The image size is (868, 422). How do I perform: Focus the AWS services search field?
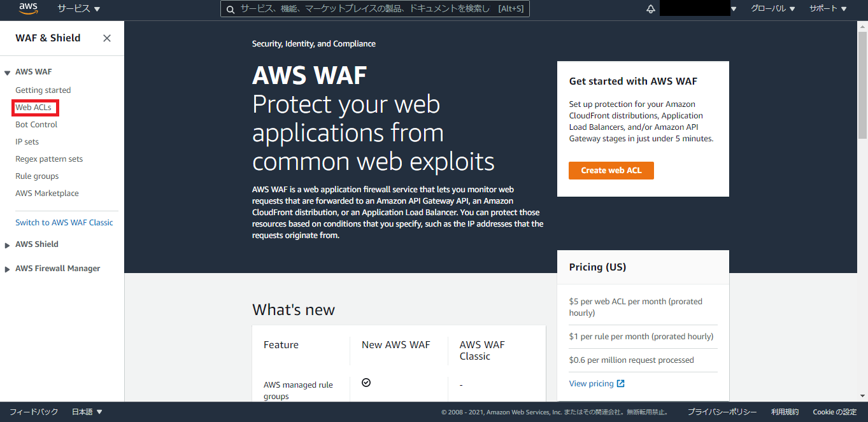coord(375,9)
